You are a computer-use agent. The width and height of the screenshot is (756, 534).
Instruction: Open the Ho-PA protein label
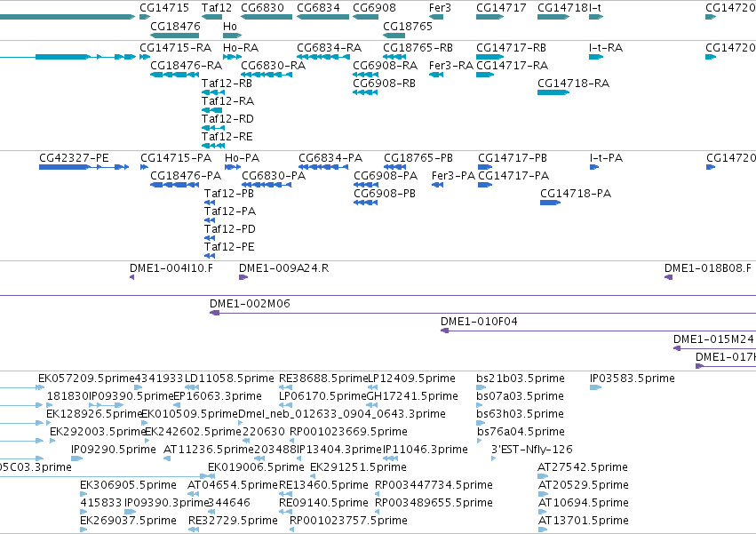[242, 158]
